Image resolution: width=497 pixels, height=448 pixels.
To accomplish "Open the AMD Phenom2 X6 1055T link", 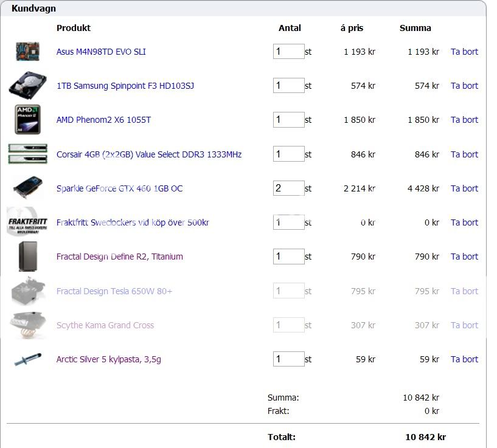I will 103,120.
